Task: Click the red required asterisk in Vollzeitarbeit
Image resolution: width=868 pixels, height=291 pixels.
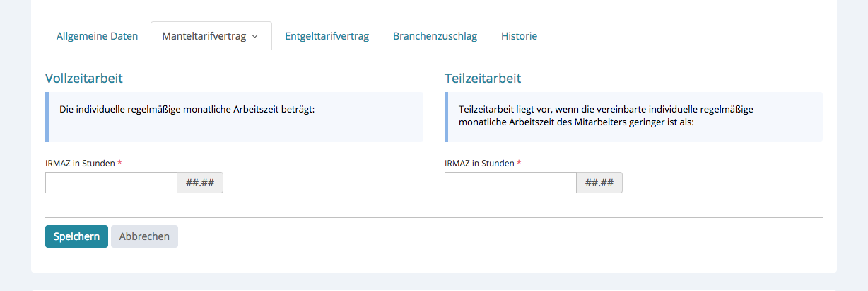Action: pos(119,163)
